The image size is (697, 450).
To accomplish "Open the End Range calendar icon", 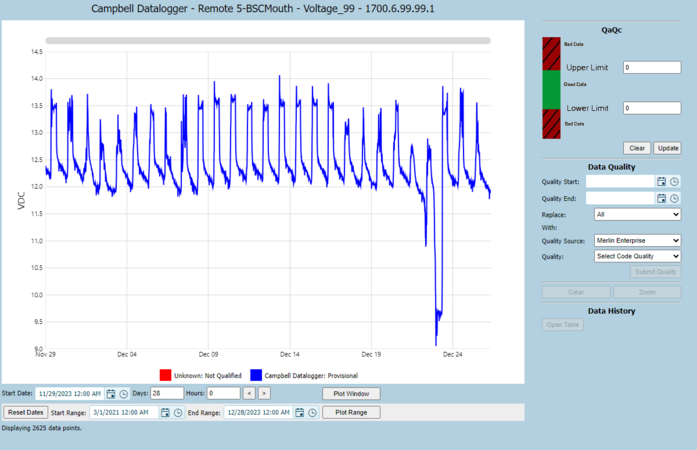I will pos(300,413).
